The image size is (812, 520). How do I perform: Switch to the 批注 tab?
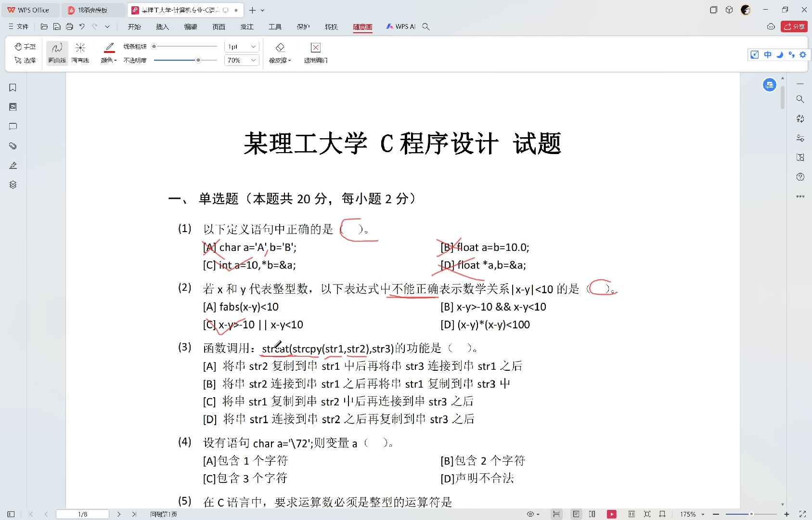247,26
